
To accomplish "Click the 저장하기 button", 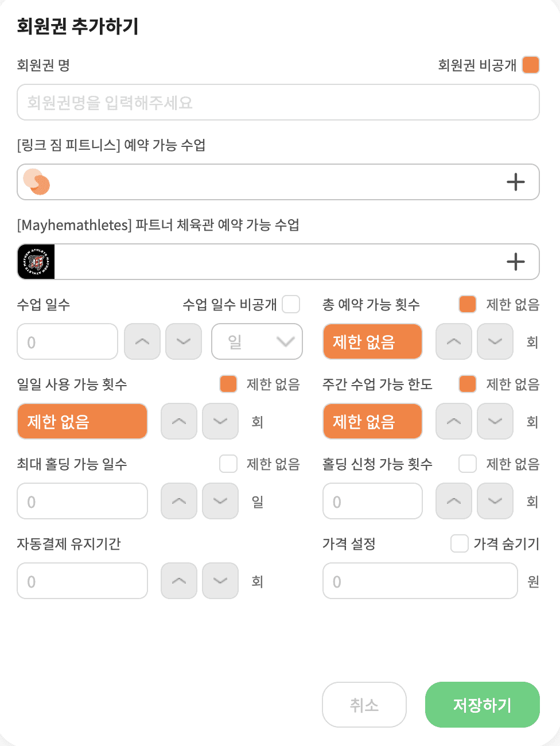I will click(483, 705).
